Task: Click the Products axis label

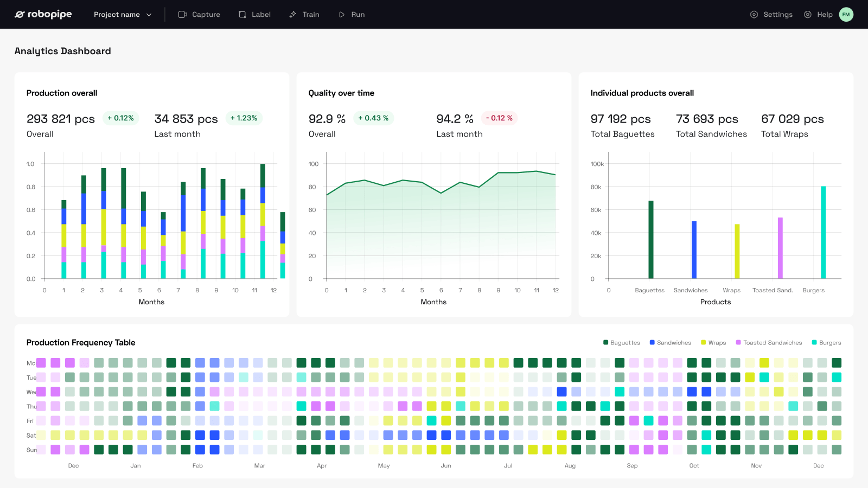Action: (716, 302)
